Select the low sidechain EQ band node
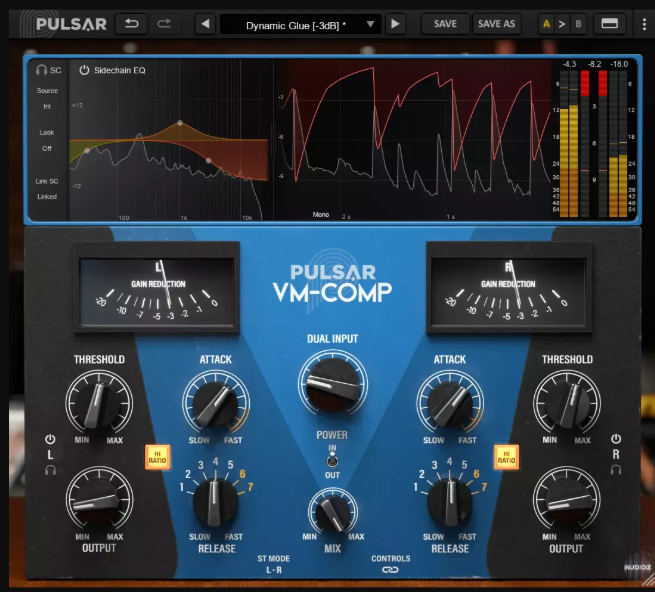This screenshot has height=592, width=655. tap(86, 150)
